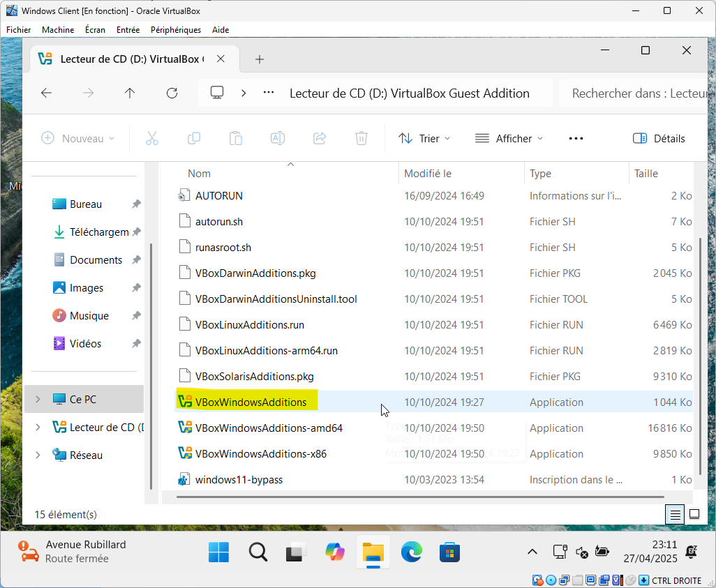Click the Copy icon in toolbar
Image resolution: width=716 pixels, height=588 pixels.
pyautogui.click(x=194, y=138)
